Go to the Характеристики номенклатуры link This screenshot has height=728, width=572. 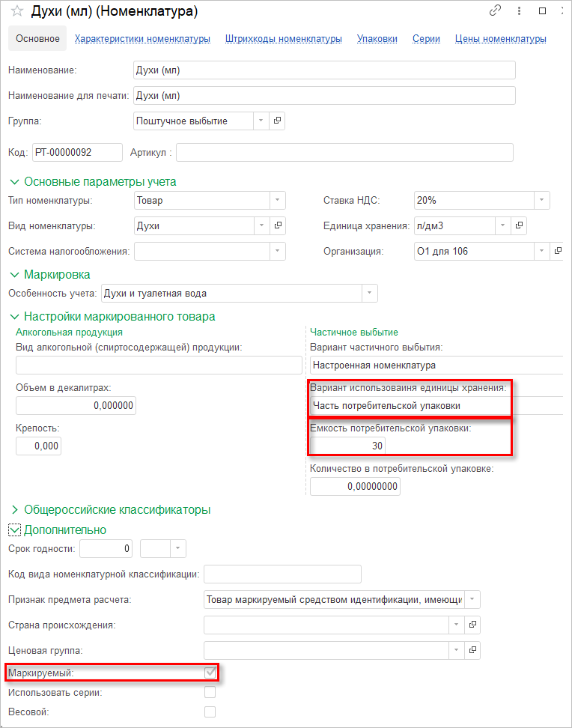click(x=142, y=38)
